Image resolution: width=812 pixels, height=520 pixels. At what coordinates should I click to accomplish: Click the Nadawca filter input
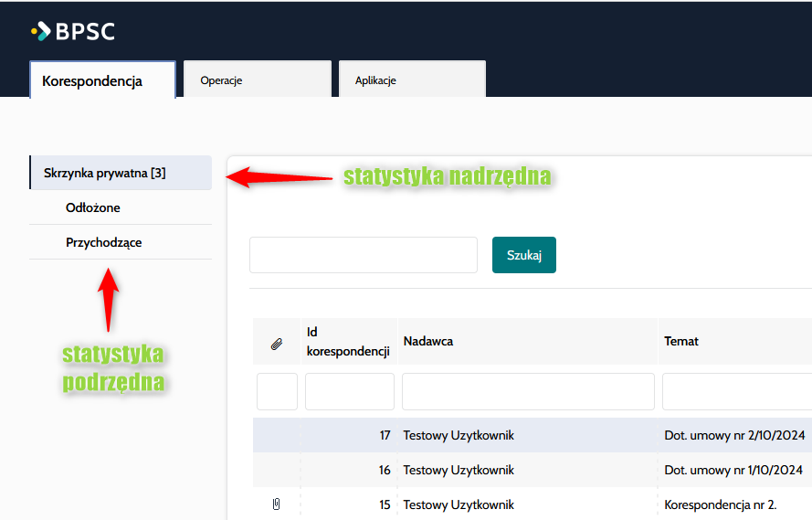click(528, 391)
